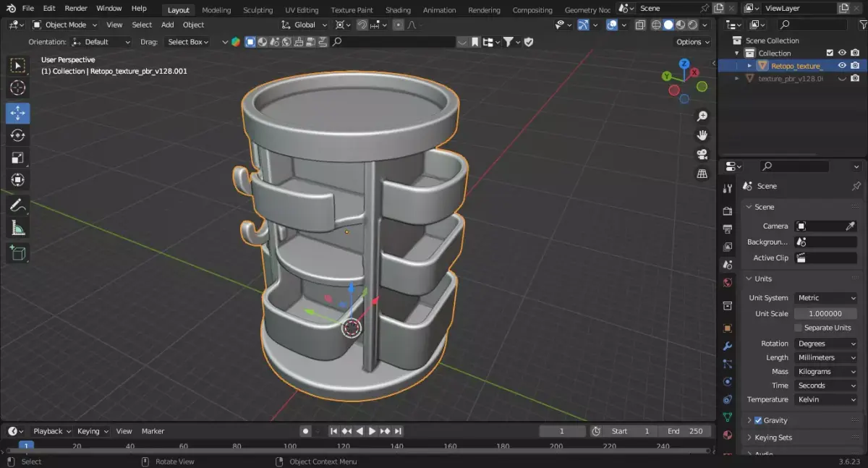Activate the Move tool

(18, 113)
